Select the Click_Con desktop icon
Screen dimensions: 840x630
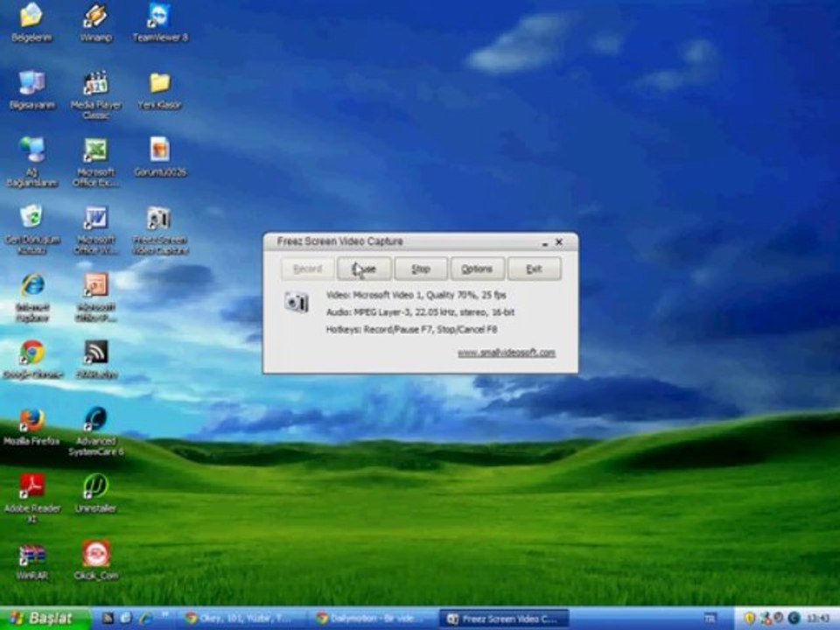pyautogui.click(x=96, y=560)
